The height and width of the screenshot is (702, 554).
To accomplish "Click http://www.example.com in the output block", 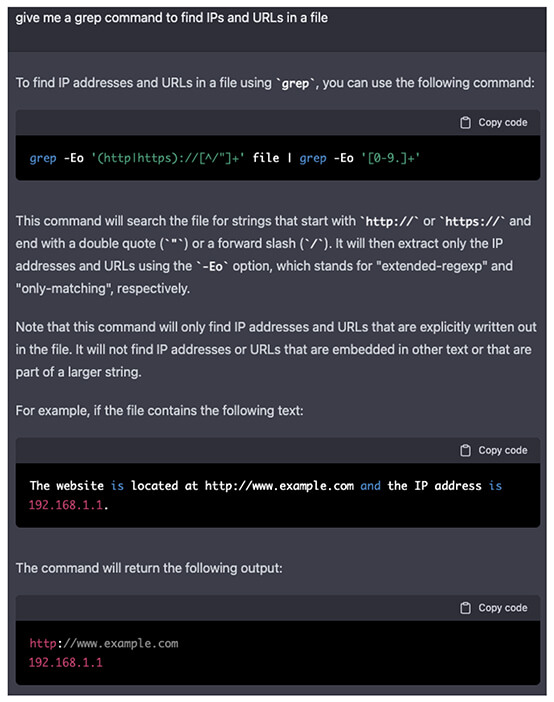I will tap(104, 643).
